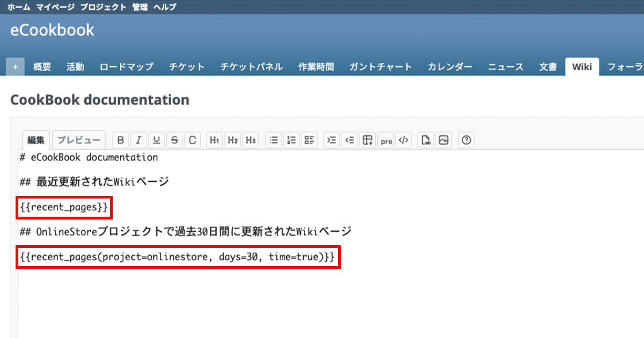This screenshot has width=644, height=338.
Task: Click inside the wiki text editing area
Action: pyautogui.click(x=322, y=300)
